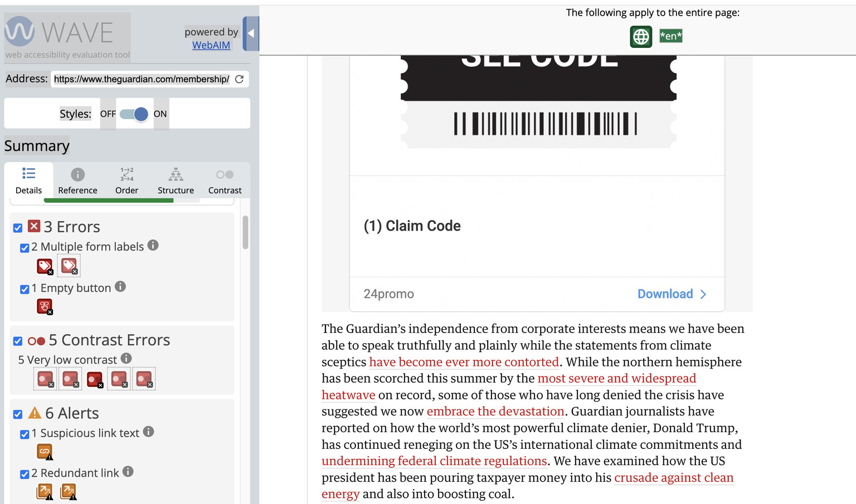The height and width of the screenshot is (504, 856).
Task: Click the Address URL input field
Action: (x=142, y=79)
